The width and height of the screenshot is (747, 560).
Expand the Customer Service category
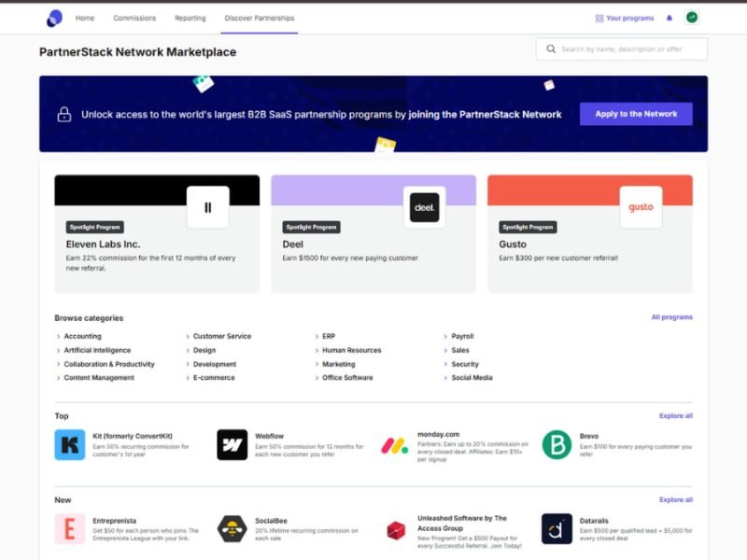tap(222, 336)
